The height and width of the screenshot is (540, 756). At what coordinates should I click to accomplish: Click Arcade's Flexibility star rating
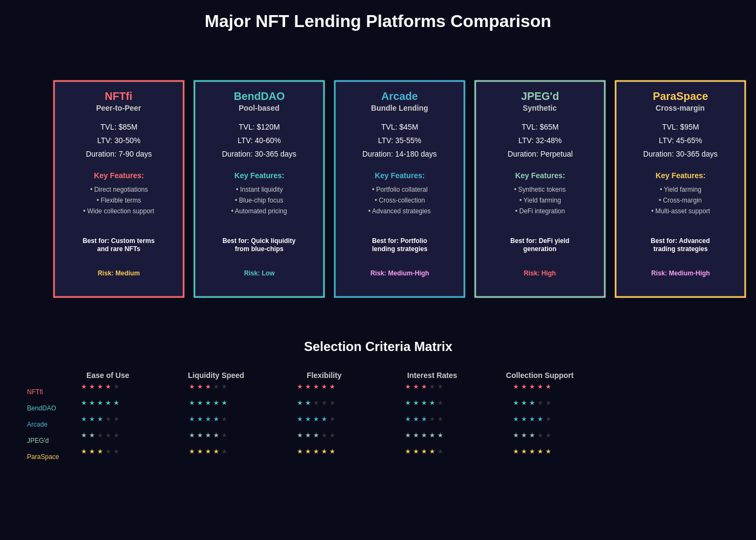click(x=316, y=419)
